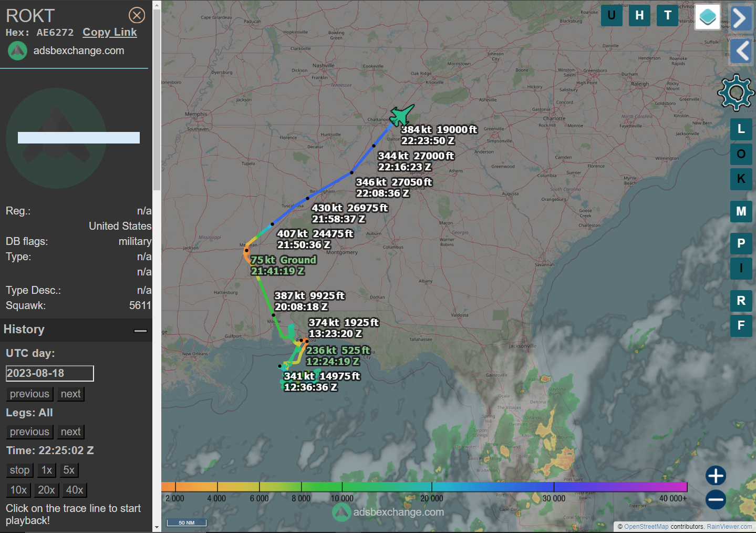This screenshot has width=756, height=533.
Task: Click the Hex AE6272 text
Action: click(x=40, y=33)
